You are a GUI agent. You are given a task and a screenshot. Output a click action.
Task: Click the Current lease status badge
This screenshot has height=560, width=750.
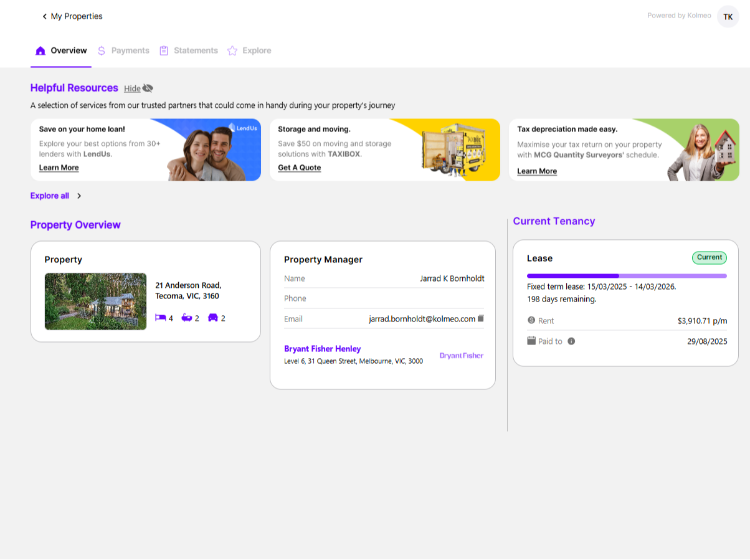coord(710,257)
